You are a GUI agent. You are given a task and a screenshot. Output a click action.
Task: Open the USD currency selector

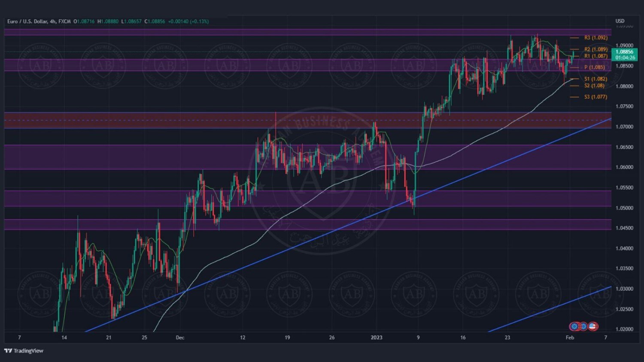point(620,21)
